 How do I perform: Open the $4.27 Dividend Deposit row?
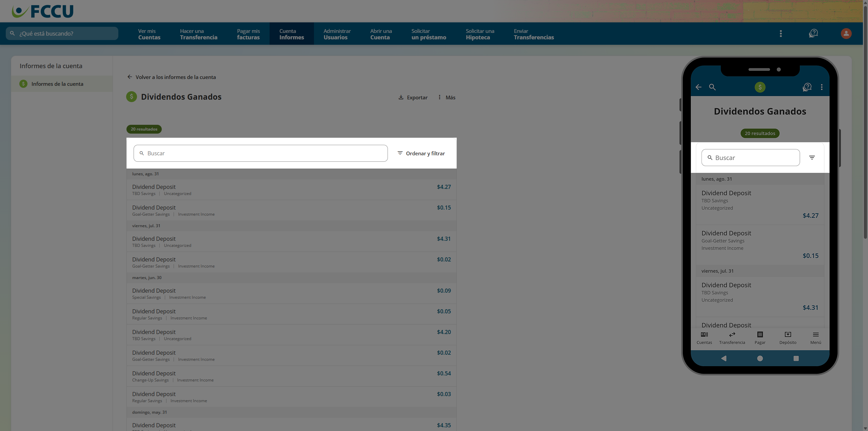click(291, 190)
